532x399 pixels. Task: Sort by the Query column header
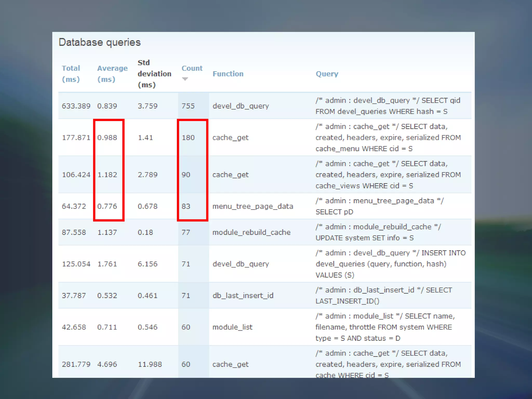[x=327, y=74]
